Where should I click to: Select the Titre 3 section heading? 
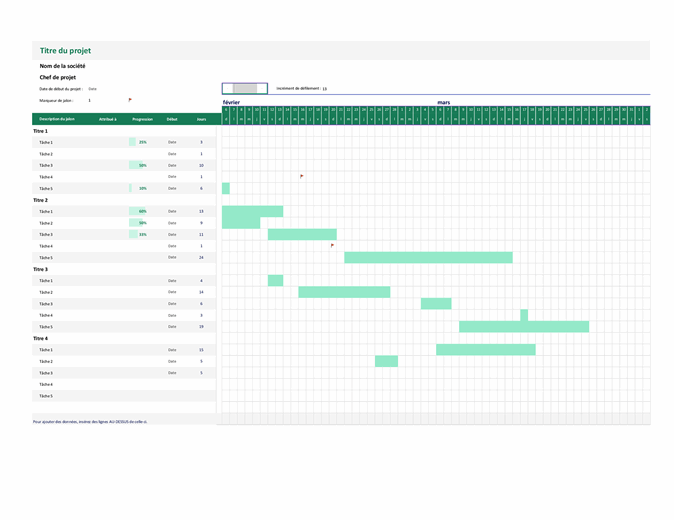(x=41, y=269)
